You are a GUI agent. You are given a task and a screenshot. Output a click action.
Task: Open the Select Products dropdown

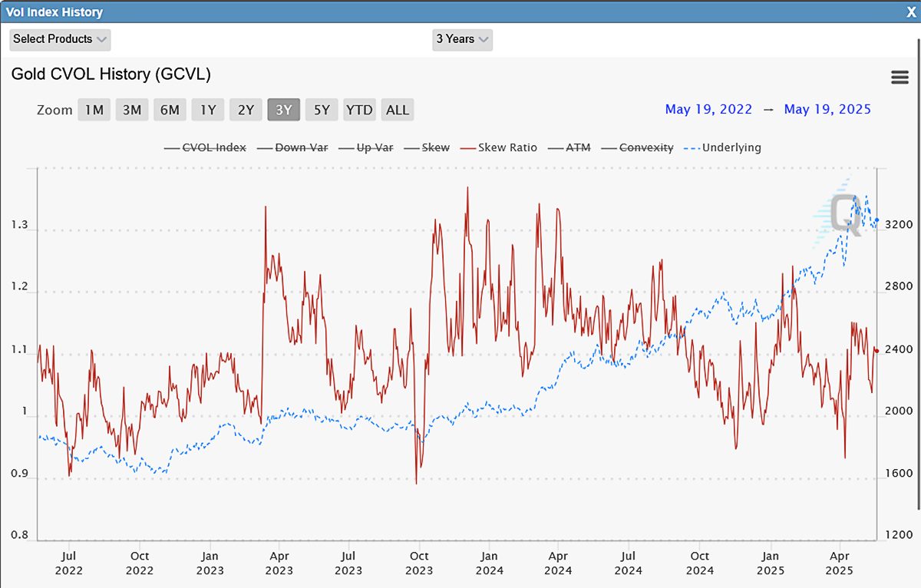point(60,39)
